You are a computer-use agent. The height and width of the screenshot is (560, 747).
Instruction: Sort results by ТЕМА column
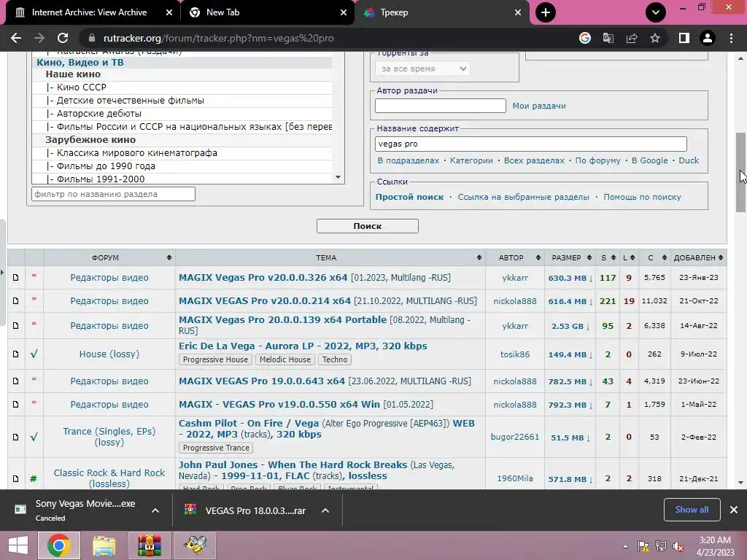point(330,257)
